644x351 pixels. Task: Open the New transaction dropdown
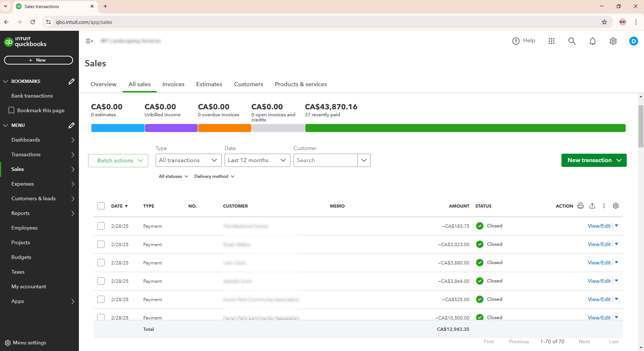pos(594,160)
